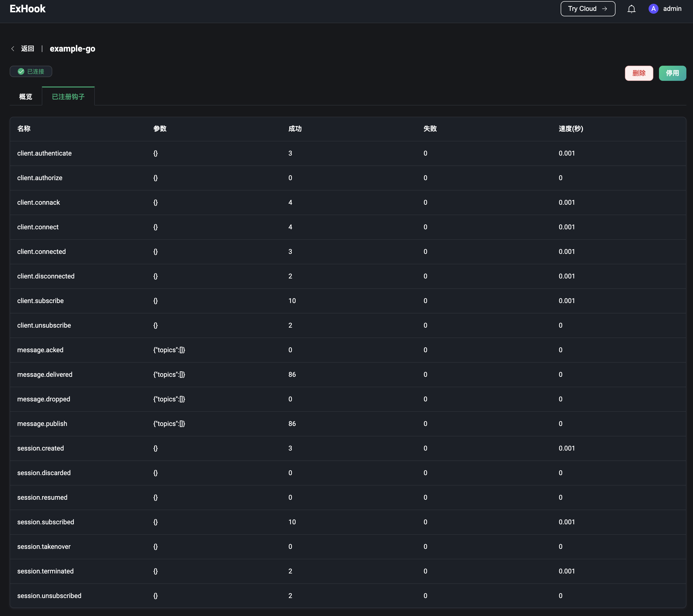The width and height of the screenshot is (693, 616).
Task: Open the admin user menu
Action: click(x=672, y=9)
